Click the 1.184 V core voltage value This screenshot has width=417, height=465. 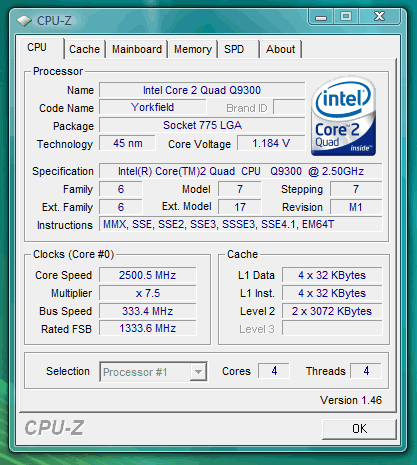[x=271, y=143]
